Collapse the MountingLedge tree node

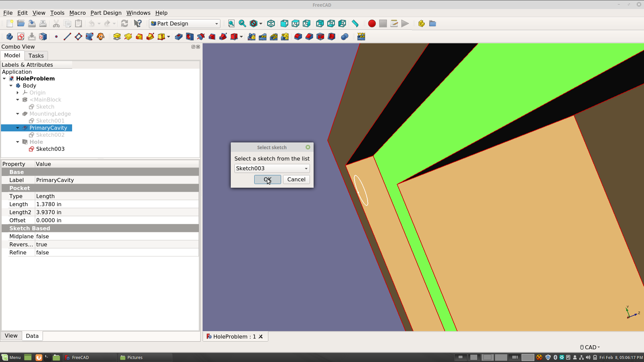click(x=18, y=114)
